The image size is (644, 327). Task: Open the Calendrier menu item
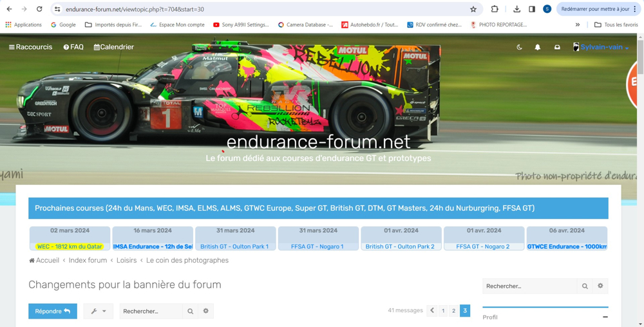(114, 47)
